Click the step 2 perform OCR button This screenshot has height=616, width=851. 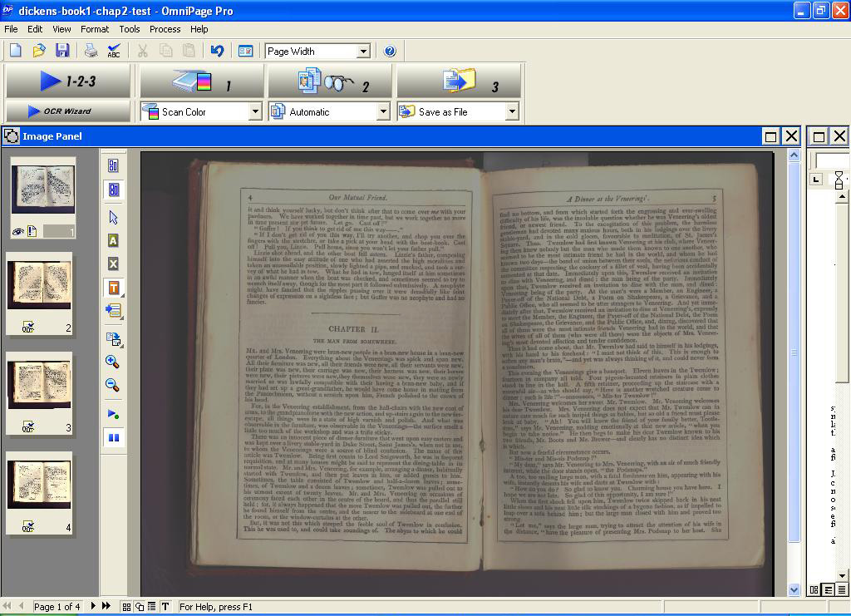click(x=329, y=81)
